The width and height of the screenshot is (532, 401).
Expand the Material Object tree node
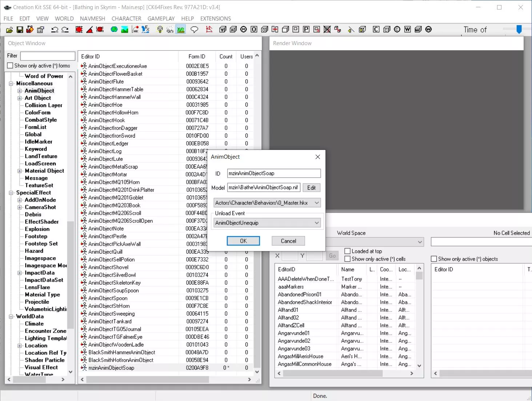[x=20, y=171]
